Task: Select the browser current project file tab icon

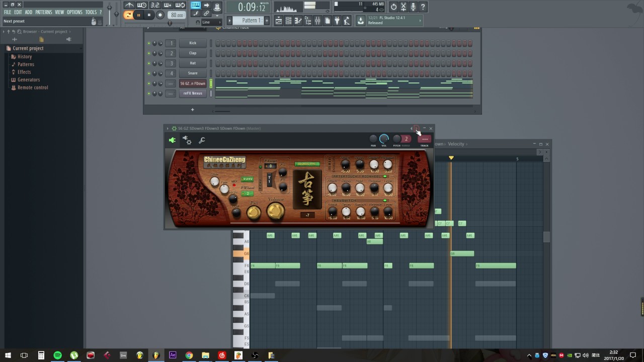Action: 41,39
